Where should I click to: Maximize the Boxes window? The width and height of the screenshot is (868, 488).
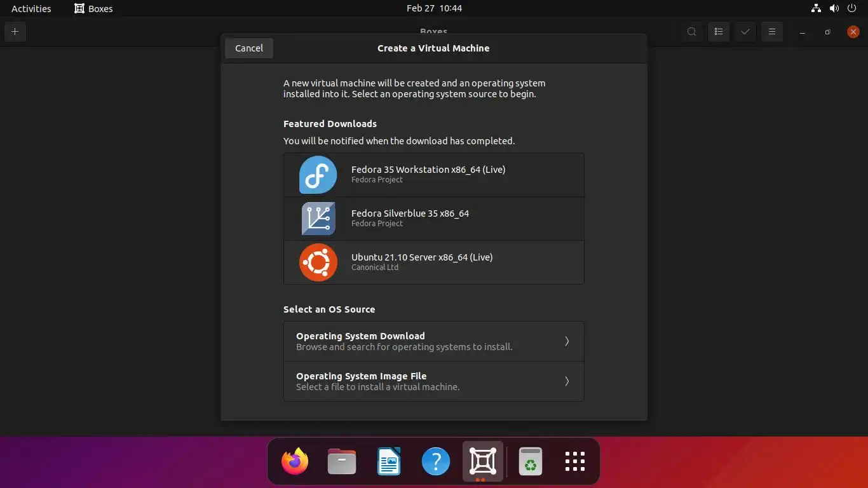827,32
